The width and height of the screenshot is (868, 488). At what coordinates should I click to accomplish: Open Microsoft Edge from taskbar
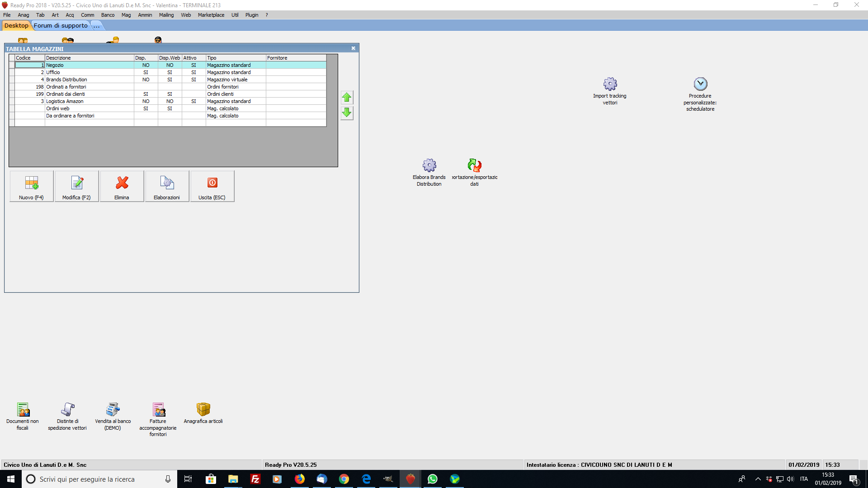366,479
